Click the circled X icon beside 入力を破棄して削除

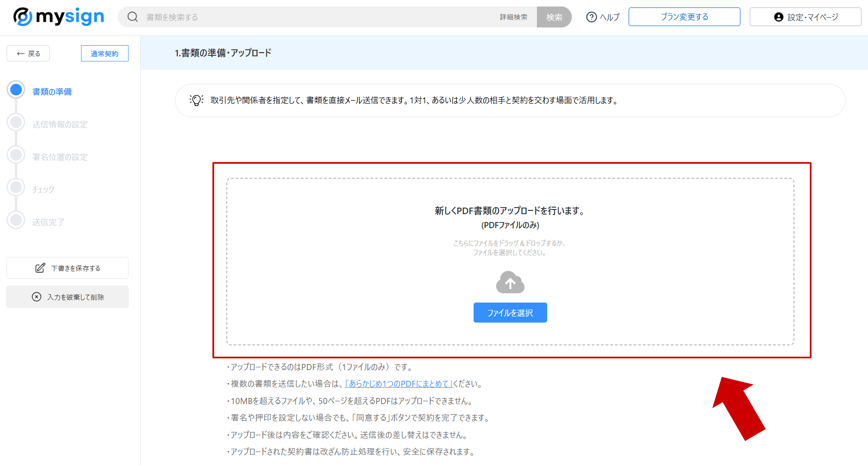(37, 297)
